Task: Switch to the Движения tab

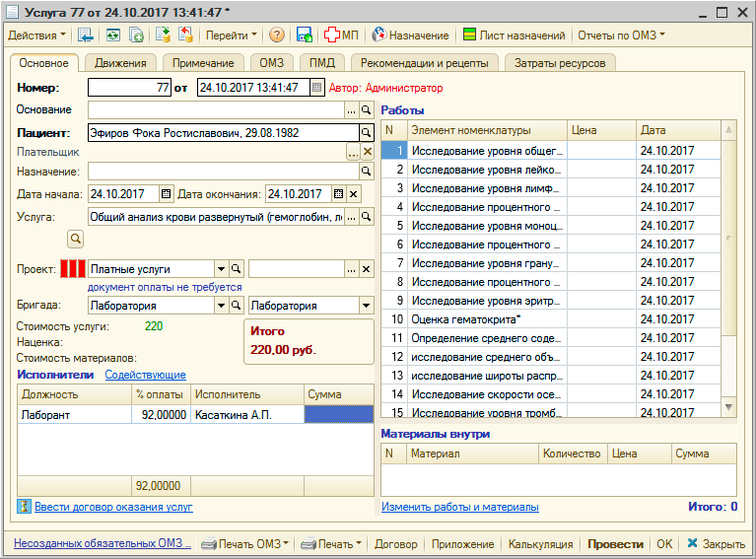Action: pyautogui.click(x=121, y=63)
